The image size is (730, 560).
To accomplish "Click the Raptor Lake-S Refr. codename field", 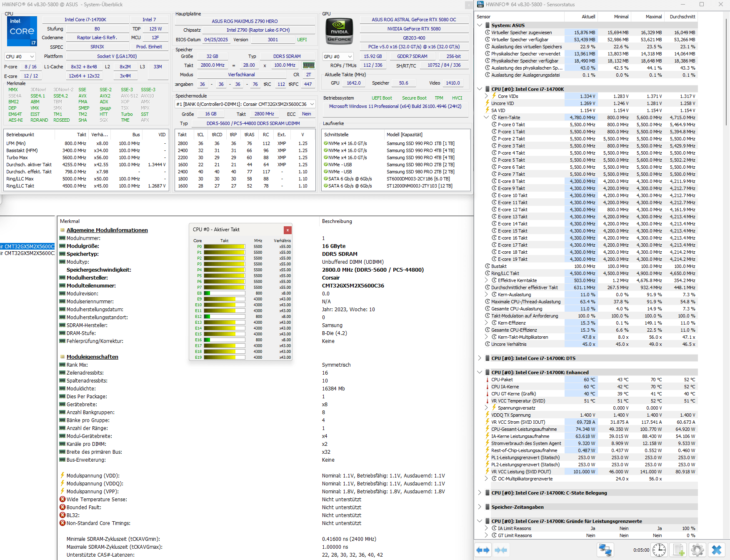I will click(97, 37).
